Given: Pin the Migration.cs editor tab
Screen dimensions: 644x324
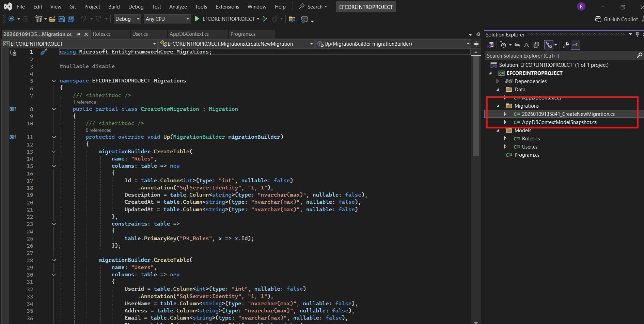Looking at the screenshot, I should (78, 34).
